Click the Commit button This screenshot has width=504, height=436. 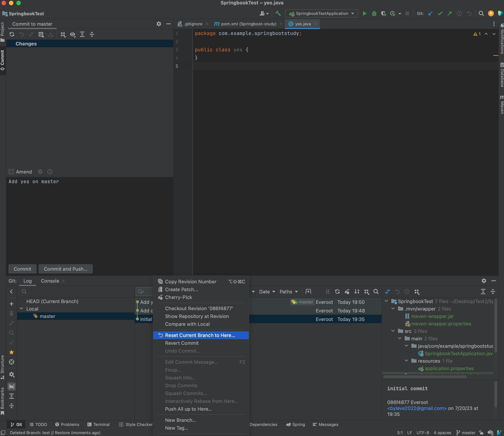(x=22, y=269)
